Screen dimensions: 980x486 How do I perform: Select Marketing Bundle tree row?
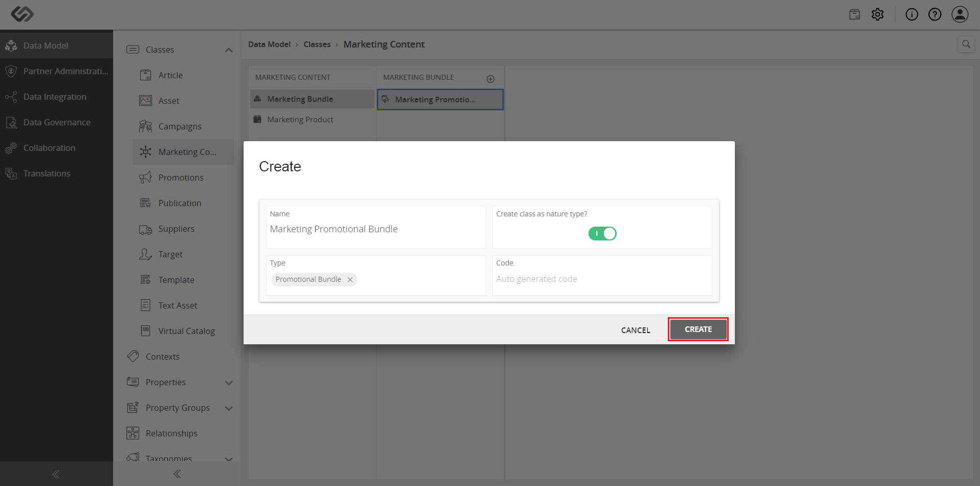[312, 99]
